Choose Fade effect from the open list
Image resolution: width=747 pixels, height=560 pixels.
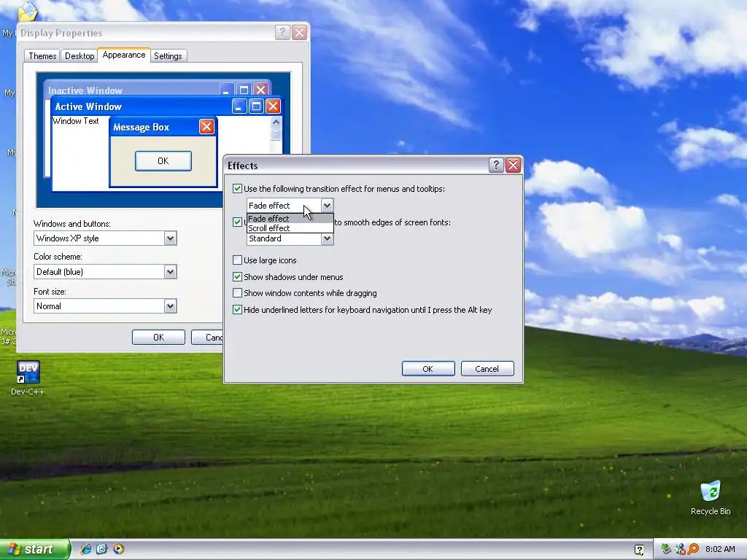pos(290,219)
